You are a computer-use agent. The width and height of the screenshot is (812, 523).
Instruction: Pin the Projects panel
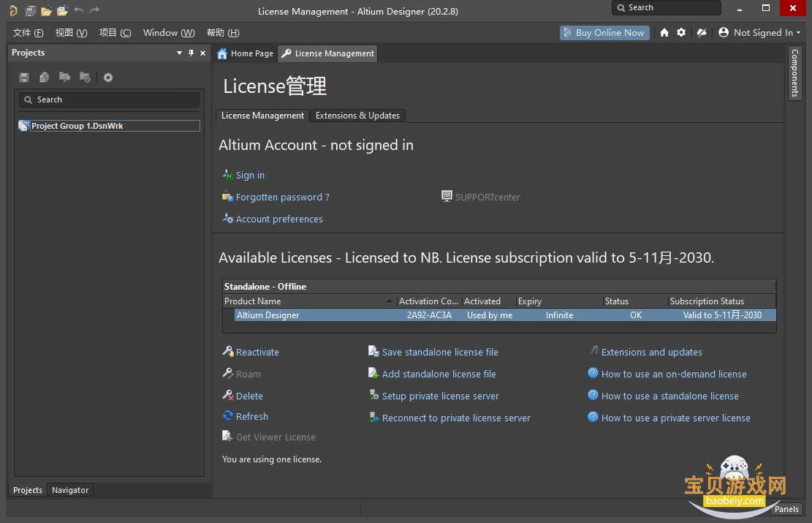(191, 53)
